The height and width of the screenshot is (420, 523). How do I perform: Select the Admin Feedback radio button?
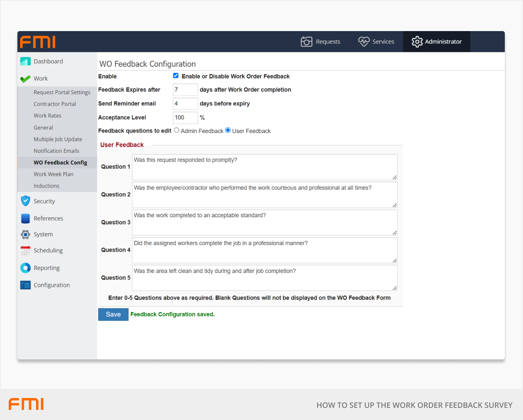tap(177, 130)
